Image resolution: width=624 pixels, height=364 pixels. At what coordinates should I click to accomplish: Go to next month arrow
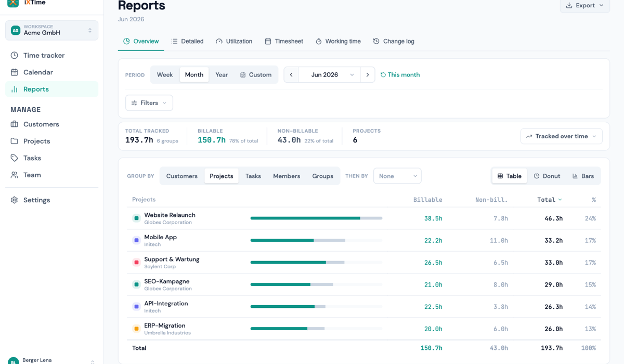(368, 74)
